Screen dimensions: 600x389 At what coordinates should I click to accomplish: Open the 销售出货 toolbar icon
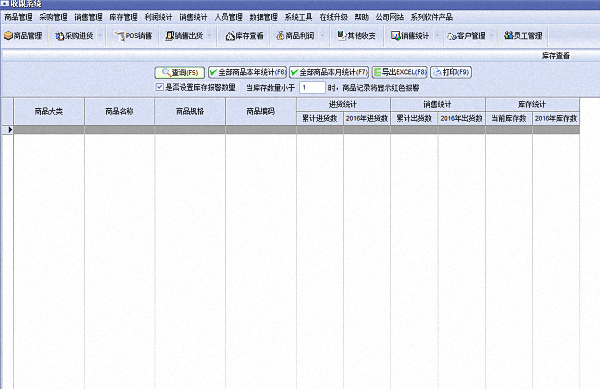pyautogui.click(x=184, y=36)
